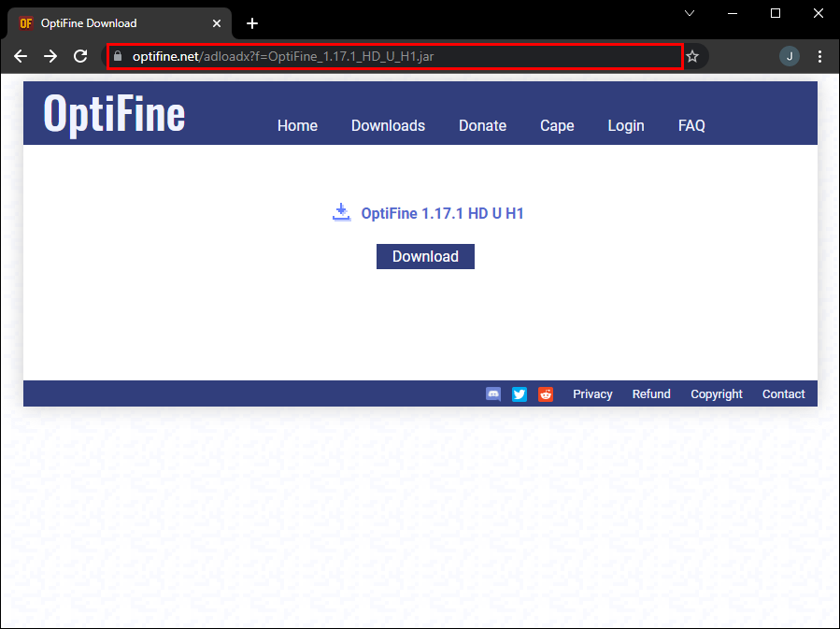The width and height of the screenshot is (840, 629).
Task: Open the Cape nav item
Action: click(x=557, y=125)
